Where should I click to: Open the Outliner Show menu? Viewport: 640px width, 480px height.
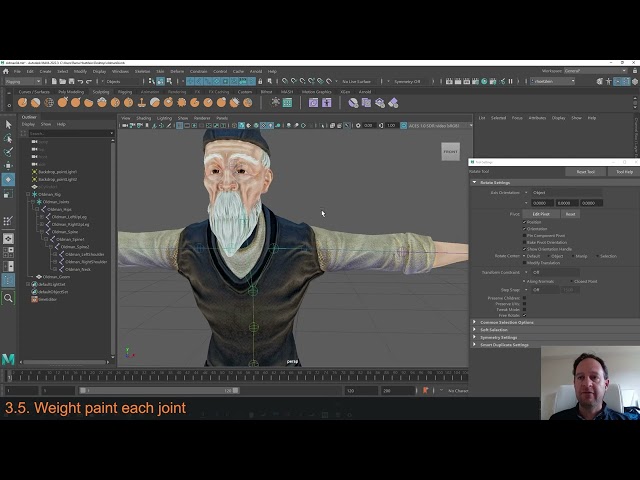click(46, 124)
